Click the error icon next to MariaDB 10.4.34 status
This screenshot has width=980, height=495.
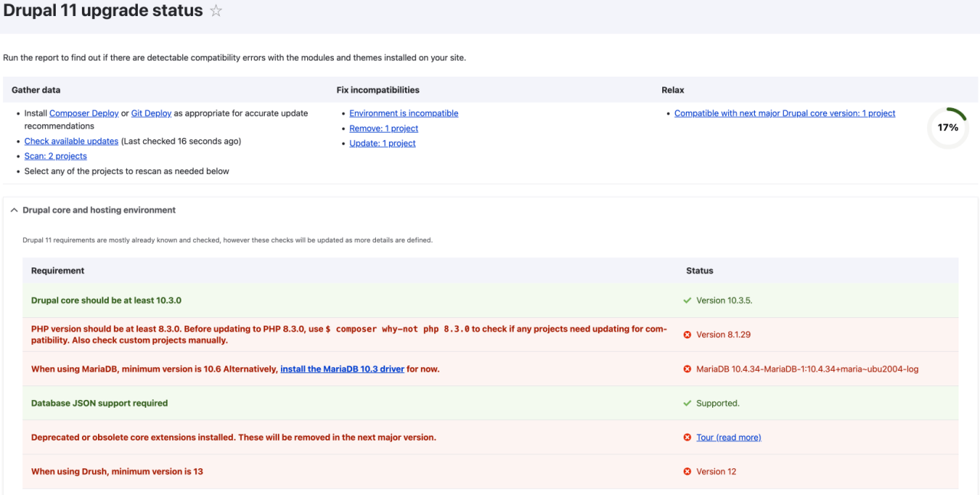pos(687,369)
